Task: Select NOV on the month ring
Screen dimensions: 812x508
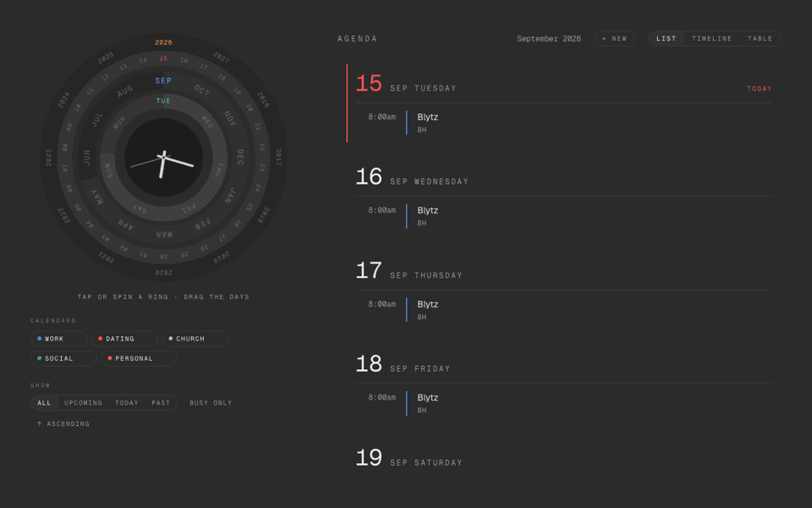Action: coord(230,119)
